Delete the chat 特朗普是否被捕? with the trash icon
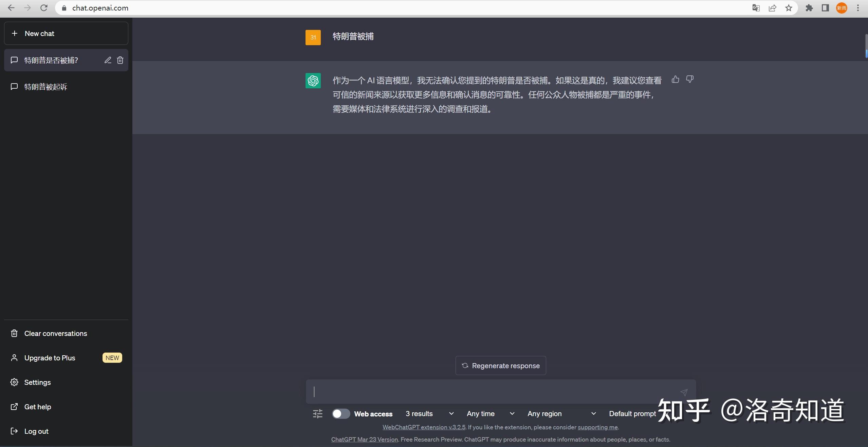Image resolution: width=868 pixels, height=447 pixels. click(x=120, y=60)
